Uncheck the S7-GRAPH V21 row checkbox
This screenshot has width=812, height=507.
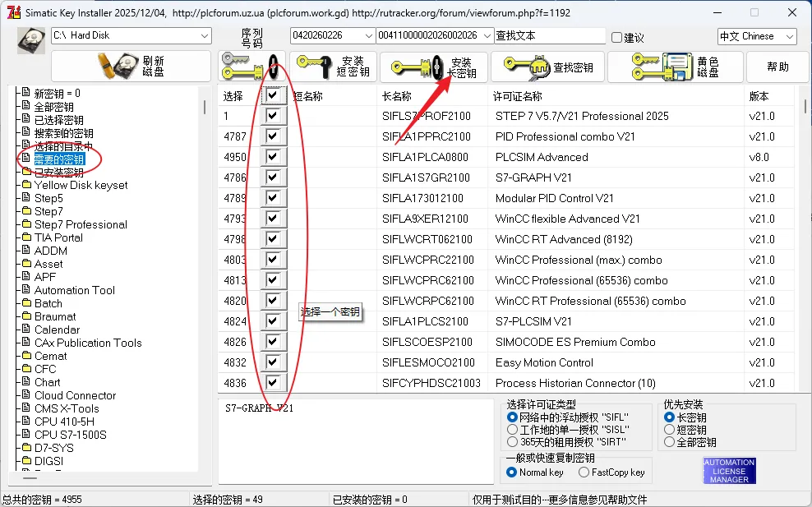(x=272, y=177)
